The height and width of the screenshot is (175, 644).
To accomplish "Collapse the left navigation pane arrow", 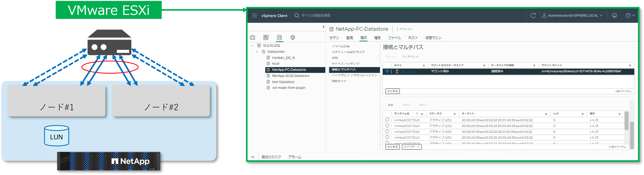I will pyautogui.click(x=324, y=27).
